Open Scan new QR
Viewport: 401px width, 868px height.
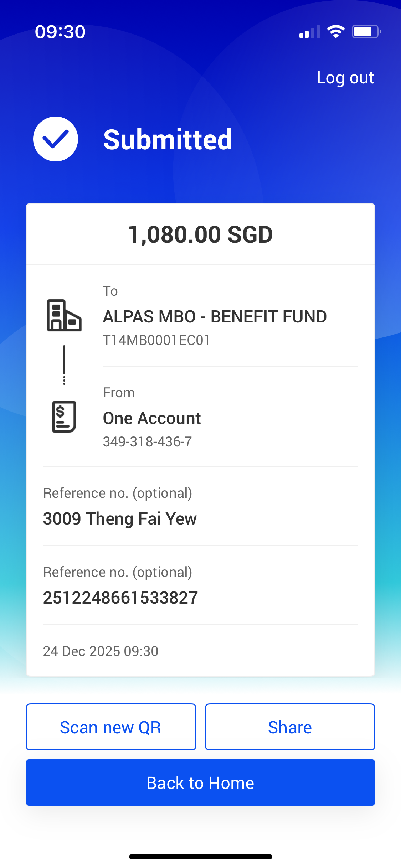(111, 727)
